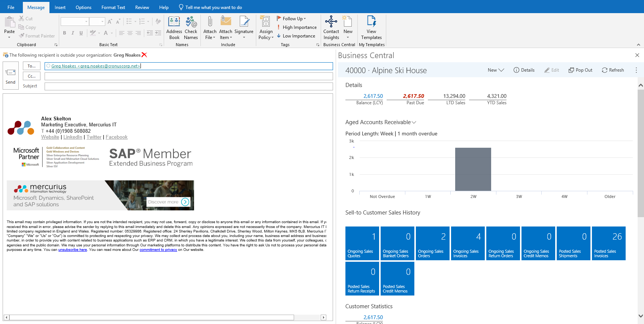Click the Cc... button
Image resolution: width=644 pixels, height=324 pixels.
pos(32,76)
